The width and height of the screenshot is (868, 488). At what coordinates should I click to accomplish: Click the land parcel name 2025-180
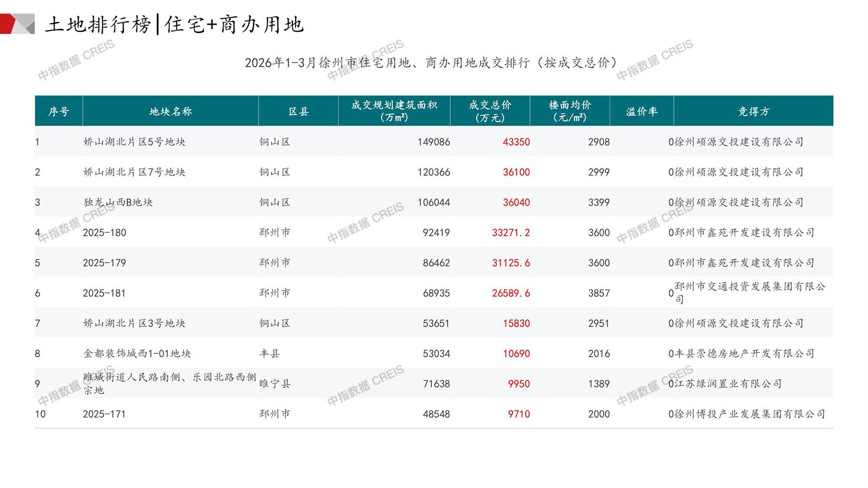(104, 233)
